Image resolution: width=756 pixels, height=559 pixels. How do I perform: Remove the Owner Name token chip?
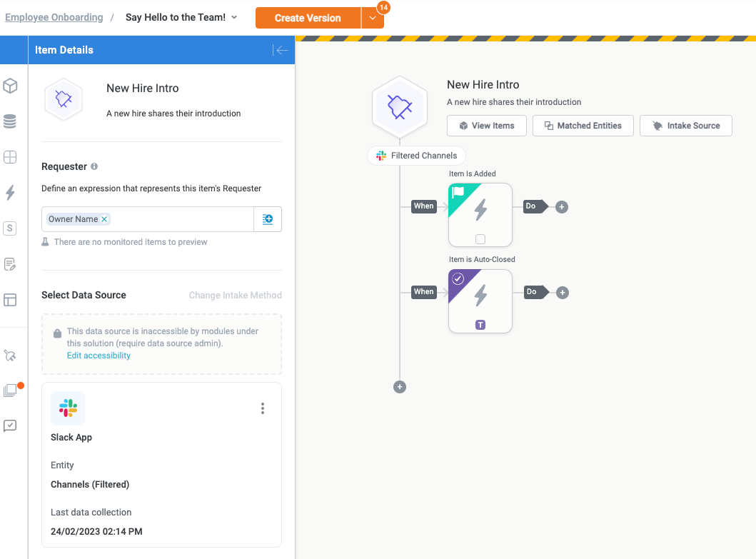tap(104, 219)
